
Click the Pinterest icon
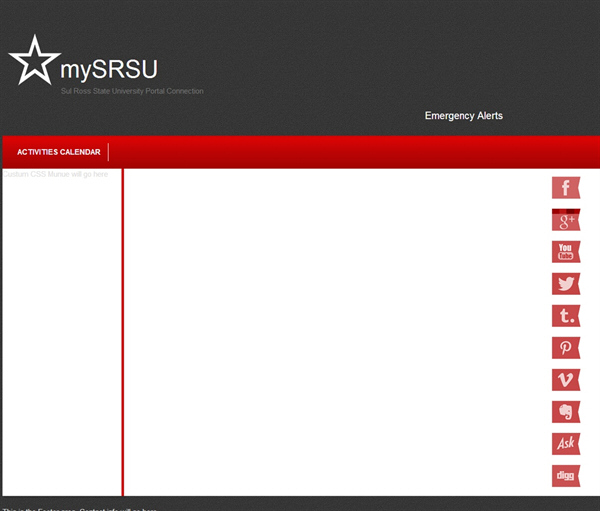pos(566,348)
